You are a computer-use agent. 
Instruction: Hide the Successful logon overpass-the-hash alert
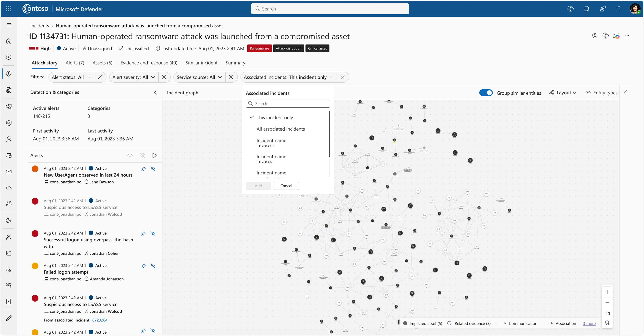[x=153, y=233]
